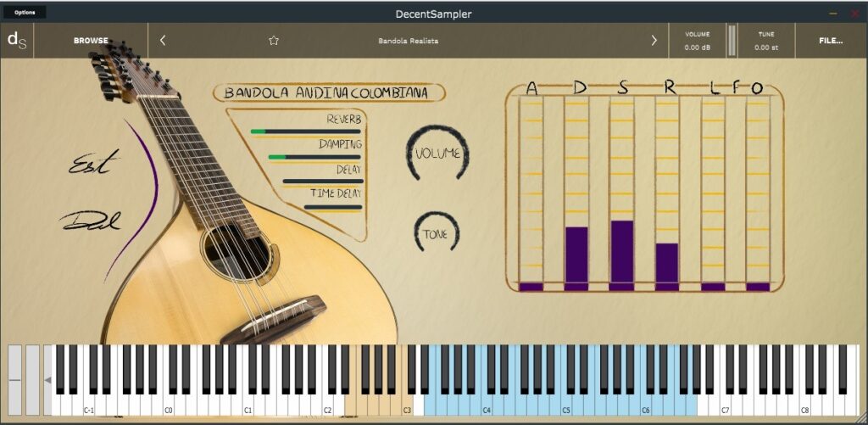Play the C0 key on keyboard
This screenshot has width=868, height=425.
pyautogui.click(x=169, y=405)
